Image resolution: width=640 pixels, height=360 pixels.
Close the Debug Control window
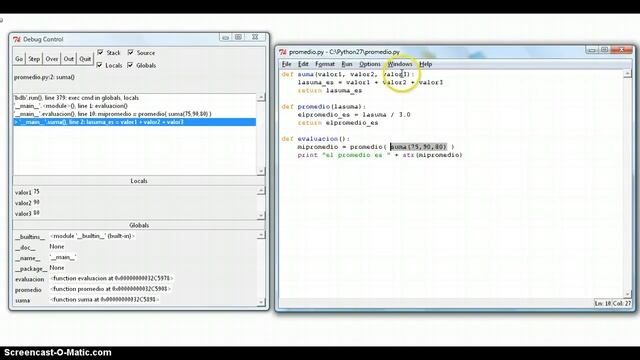tap(255, 37)
